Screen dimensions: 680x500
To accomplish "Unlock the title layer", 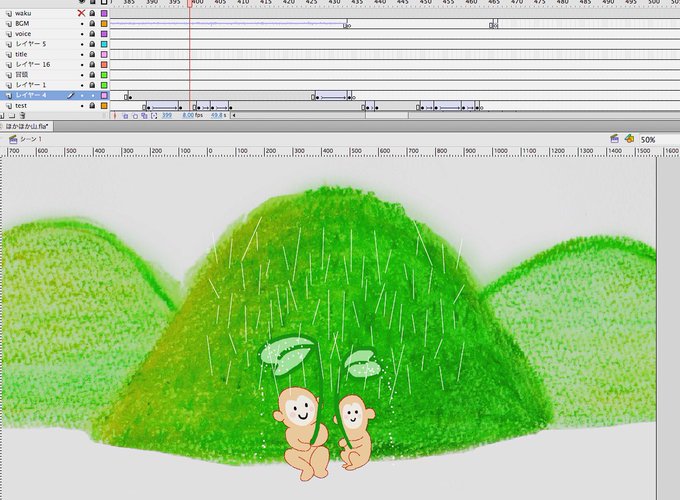I will [92, 54].
